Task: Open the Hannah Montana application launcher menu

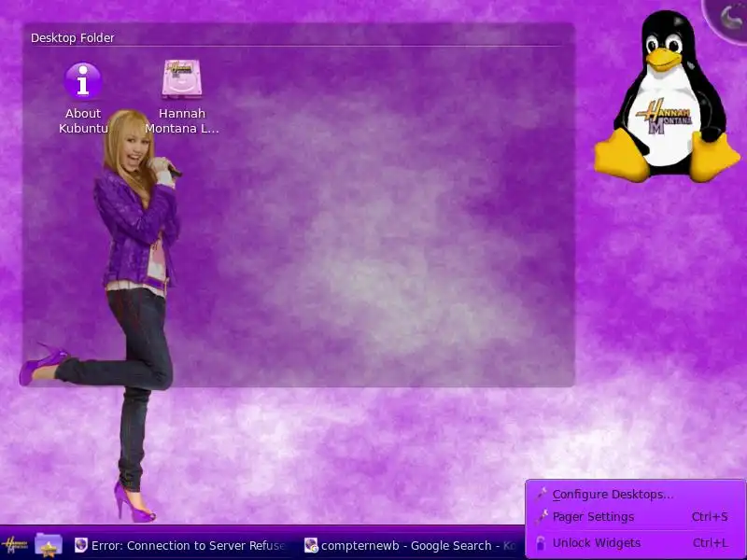Action: [x=14, y=545]
